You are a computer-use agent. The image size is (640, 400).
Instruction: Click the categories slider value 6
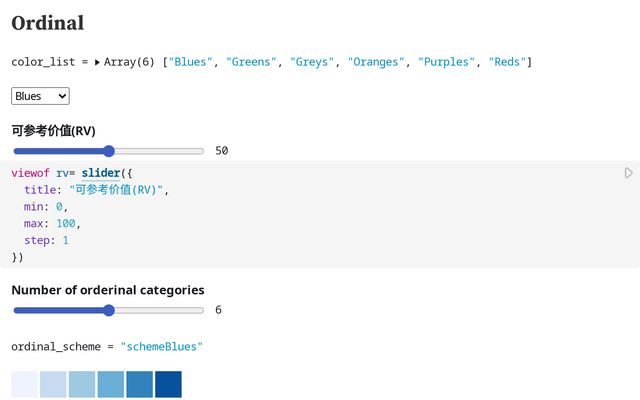(218, 310)
